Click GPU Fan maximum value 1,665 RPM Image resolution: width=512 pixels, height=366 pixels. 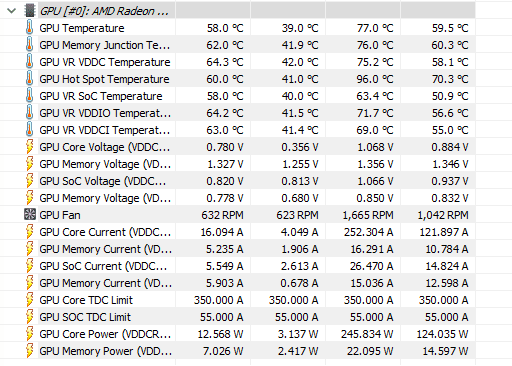368,215
